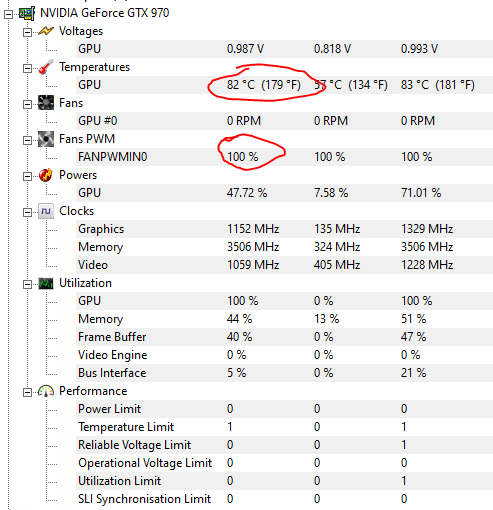Viewport: 493px width, 510px height.
Task: Click the Utilization graph icon
Action: tap(46, 284)
